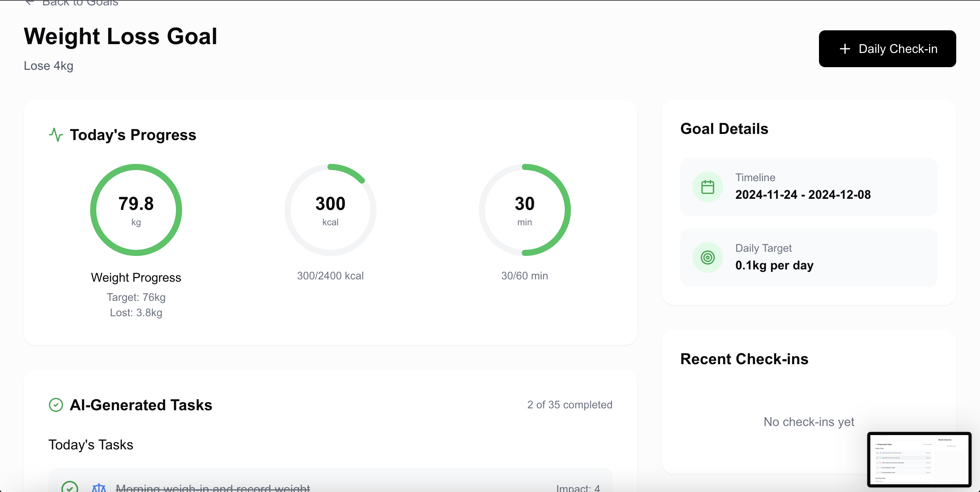Click the 79.8 kg weight progress ring
The image size is (980, 492).
136,210
